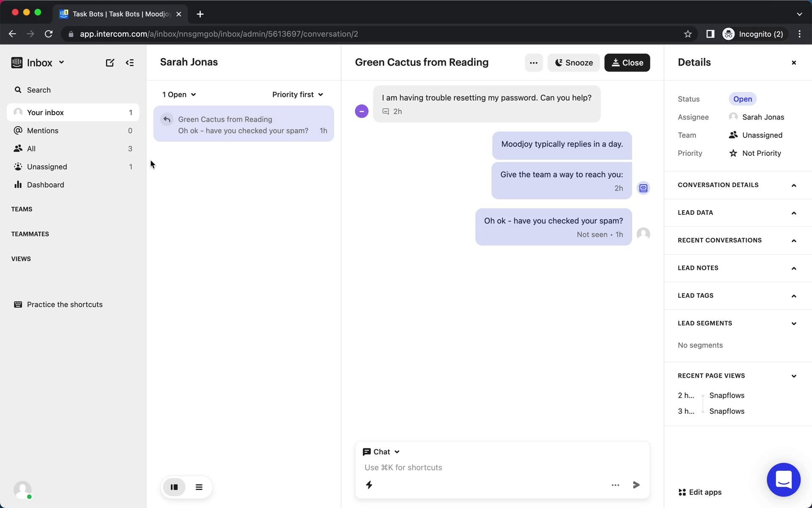Image resolution: width=812 pixels, height=508 pixels.
Task: Send the message with arrow icon
Action: (x=636, y=485)
